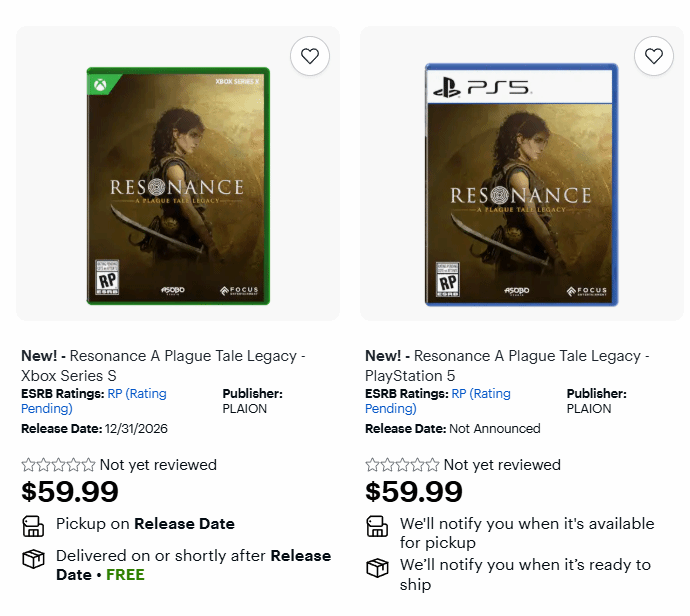Open Resonance A Plague Tale Legacy Xbox title

pyautogui.click(x=163, y=365)
